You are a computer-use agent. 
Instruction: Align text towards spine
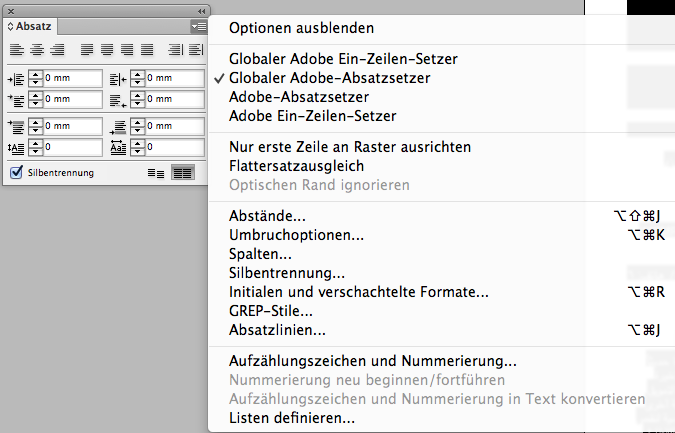point(175,50)
